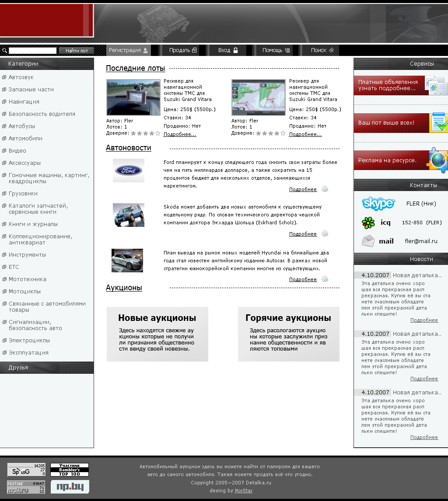Click Подробнее under the first lot
The image size is (448, 501).
[180, 134]
